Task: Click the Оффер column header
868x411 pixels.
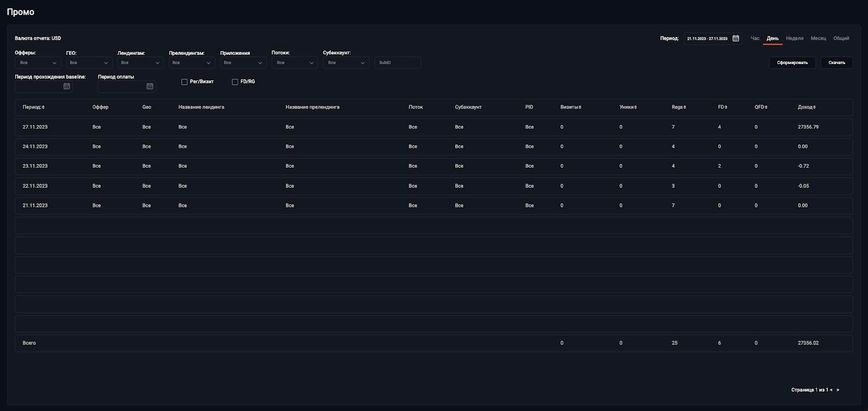Action: [100, 108]
